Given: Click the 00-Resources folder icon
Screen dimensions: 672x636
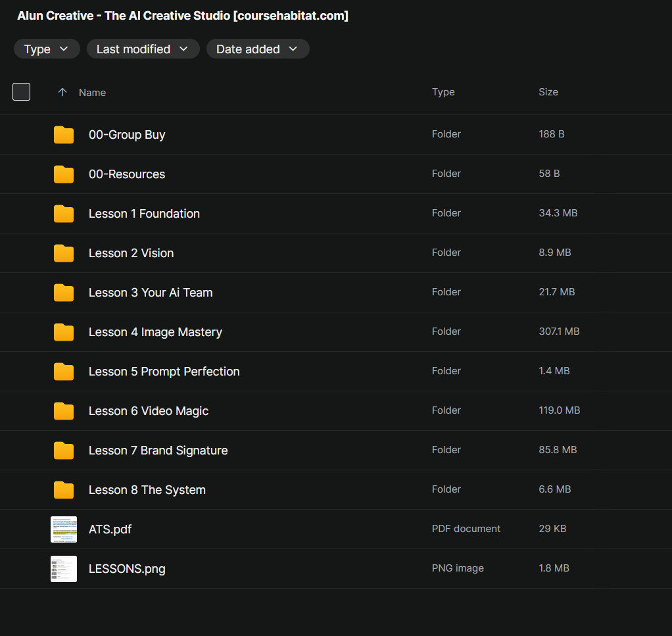Looking at the screenshot, I should click(x=64, y=174).
